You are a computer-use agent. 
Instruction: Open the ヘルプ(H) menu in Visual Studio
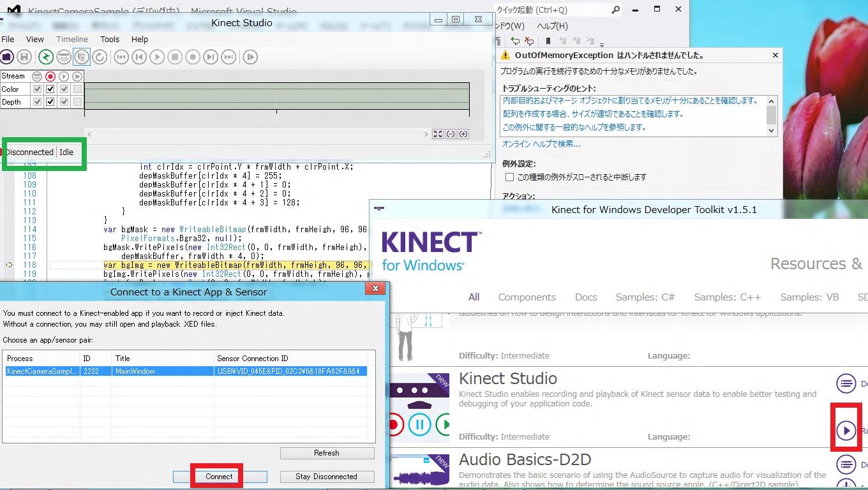552,26
